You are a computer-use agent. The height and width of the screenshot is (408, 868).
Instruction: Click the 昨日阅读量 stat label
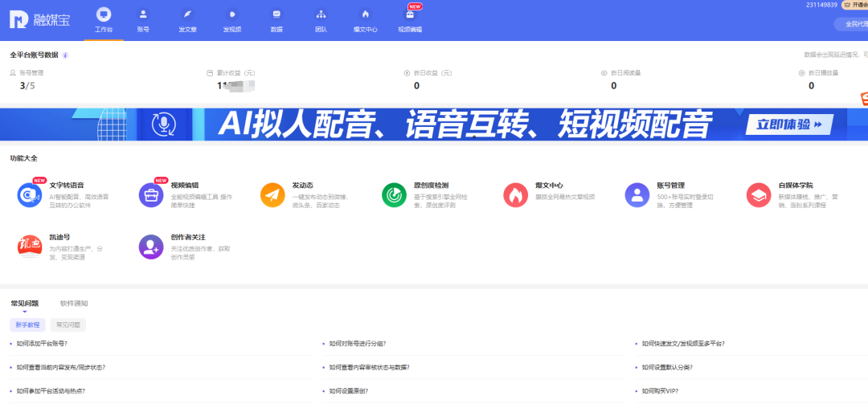coord(625,73)
